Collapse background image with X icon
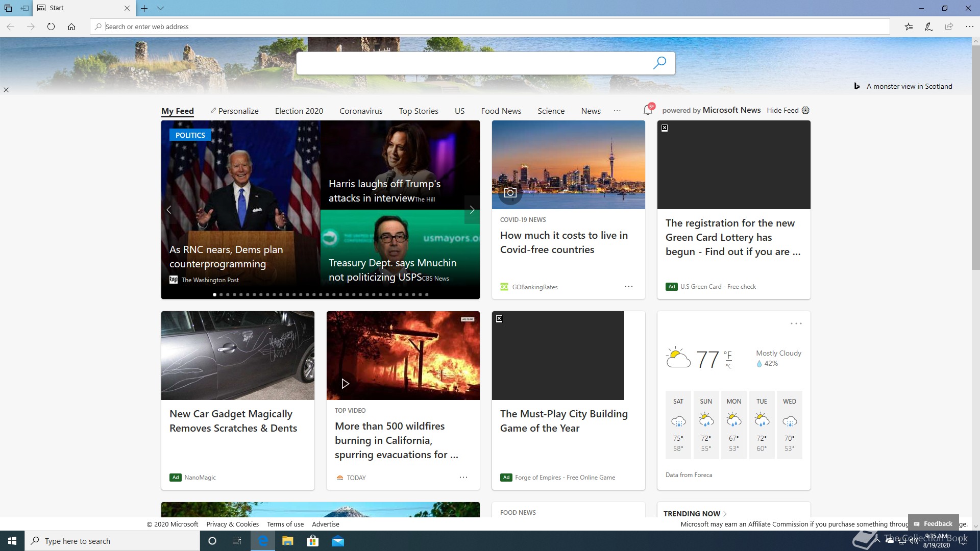Screen dimensions: 980x551 pos(6,90)
